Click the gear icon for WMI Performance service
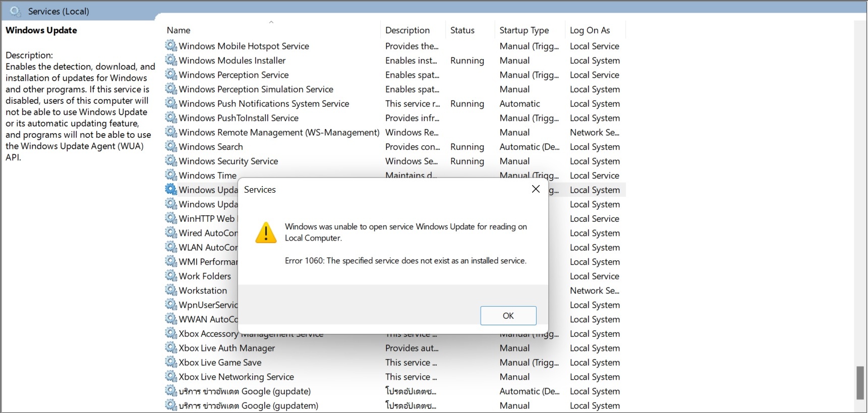The height and width of the screenshot is (413, 868). [171, 261]
